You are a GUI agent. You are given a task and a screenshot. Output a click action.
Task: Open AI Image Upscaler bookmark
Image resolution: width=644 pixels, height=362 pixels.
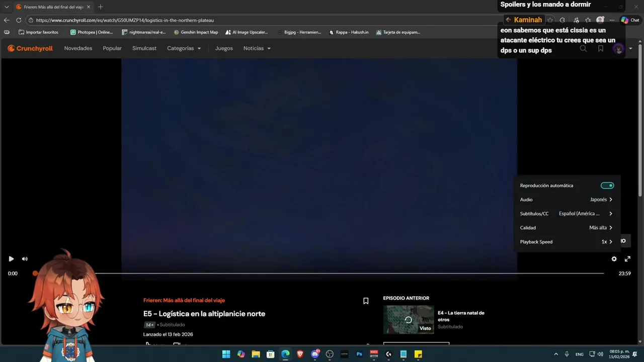(x=247, y=32)
